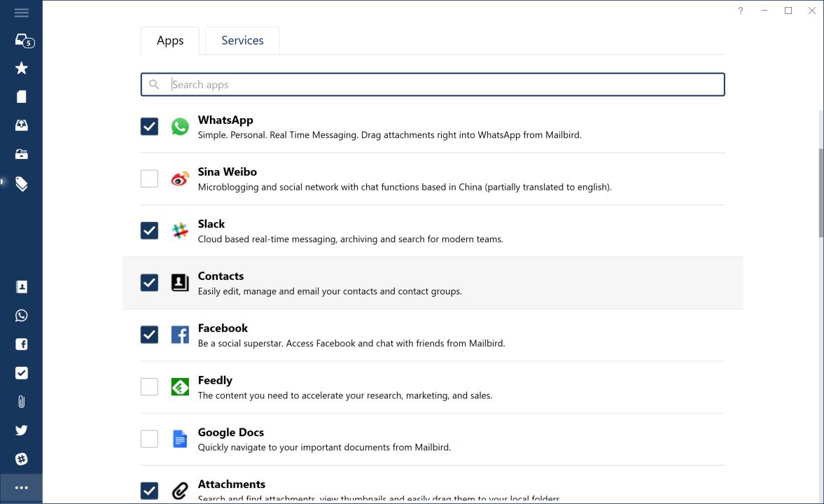Turn off the Contacts app checkbox

(x=149, y=282)
